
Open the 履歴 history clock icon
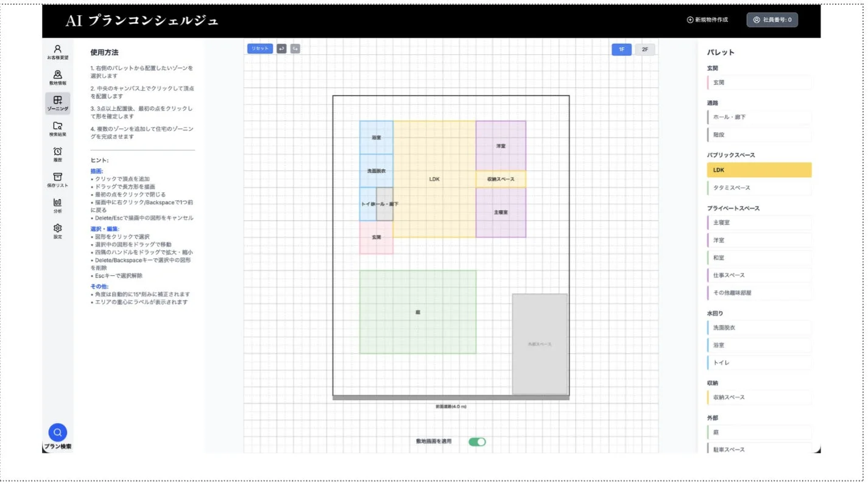57,154
